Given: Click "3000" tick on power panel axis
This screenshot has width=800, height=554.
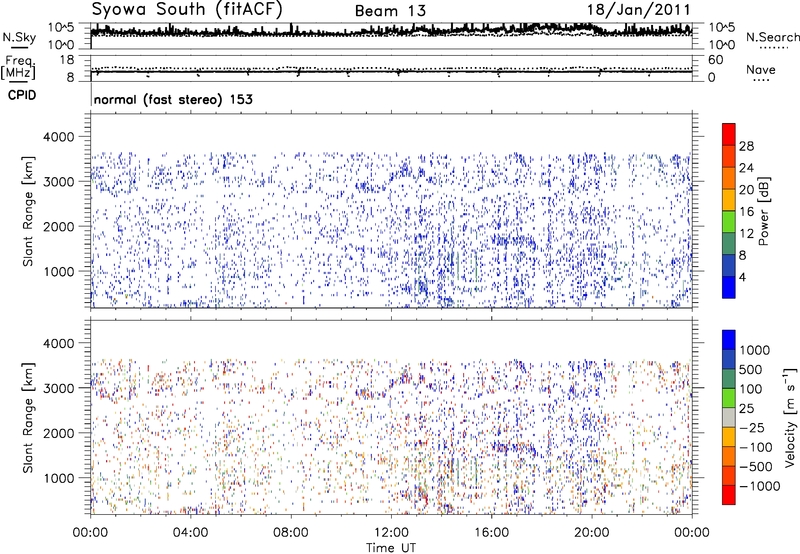Looking at the screenshot, I should click(x=58, y=182).
